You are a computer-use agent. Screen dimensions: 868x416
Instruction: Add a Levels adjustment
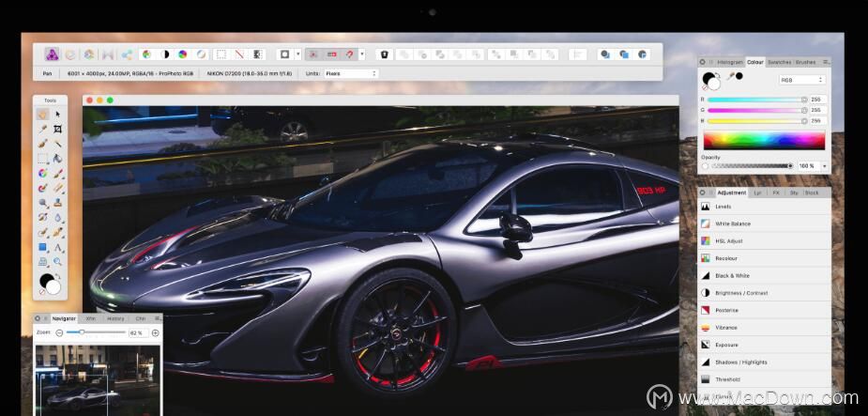click(x=764, y=207)
